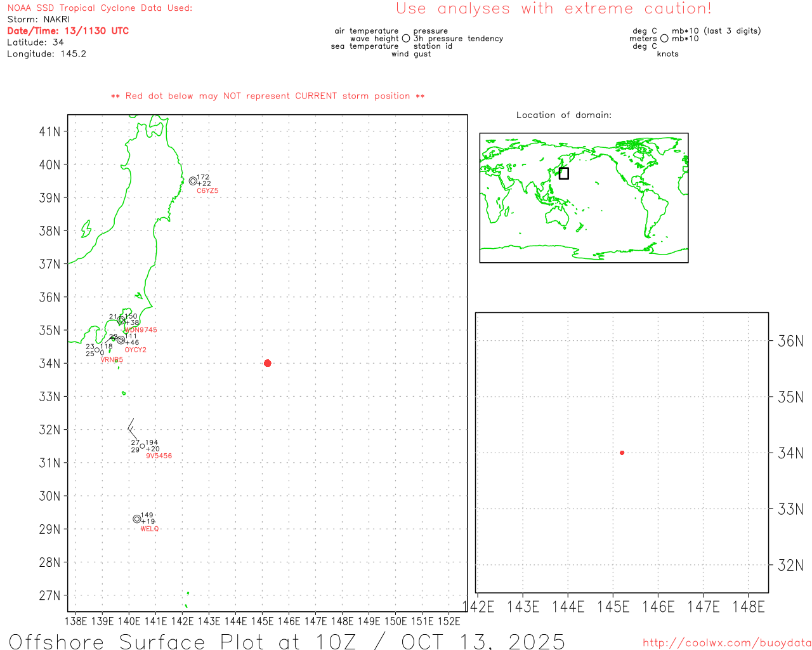The height and width of the screenshot is (650, 812).
Task: Click the red storm dot in zoomed inset
Action: click(622, 453)
